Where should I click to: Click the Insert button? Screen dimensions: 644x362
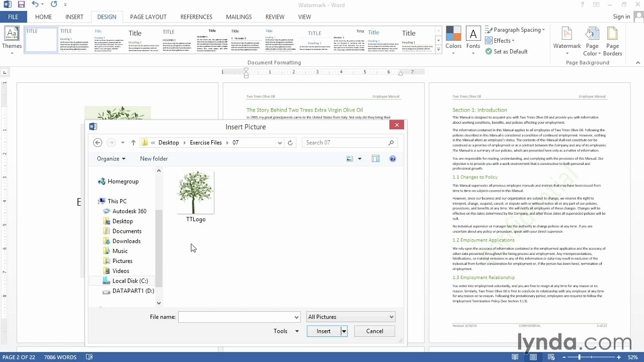324,331
